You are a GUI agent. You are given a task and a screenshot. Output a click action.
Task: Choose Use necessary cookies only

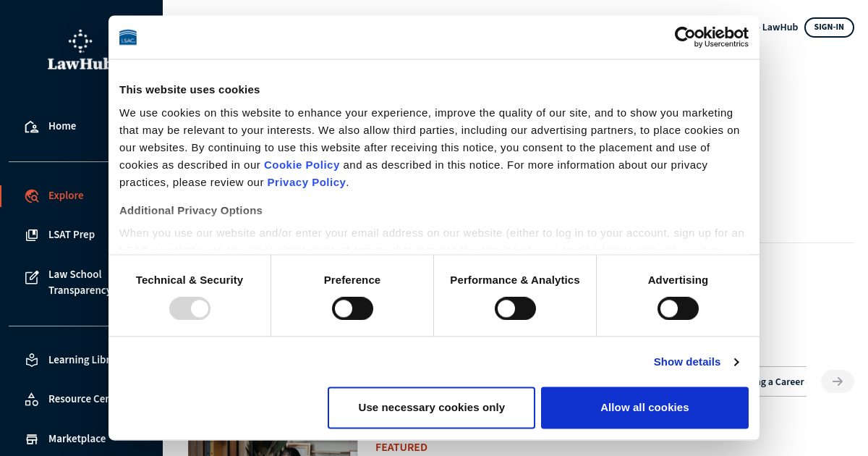click(431, 408)
